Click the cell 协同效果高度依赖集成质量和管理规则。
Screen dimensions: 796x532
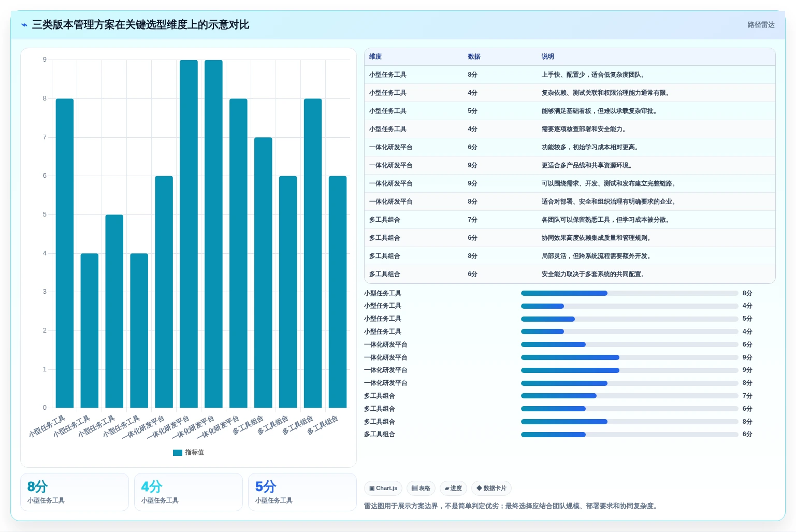point(597,238)
